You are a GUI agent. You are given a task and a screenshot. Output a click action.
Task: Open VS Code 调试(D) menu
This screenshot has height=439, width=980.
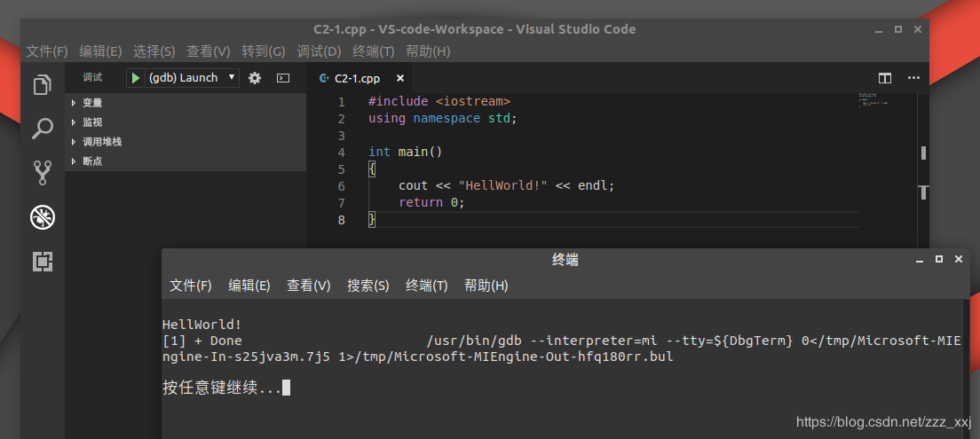coord(319,51)
